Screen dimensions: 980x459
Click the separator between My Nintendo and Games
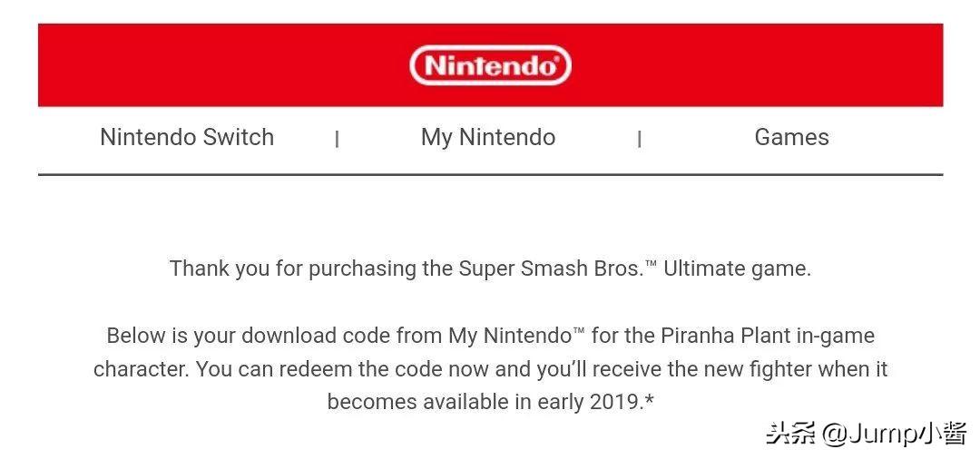[x=639, y=139]
